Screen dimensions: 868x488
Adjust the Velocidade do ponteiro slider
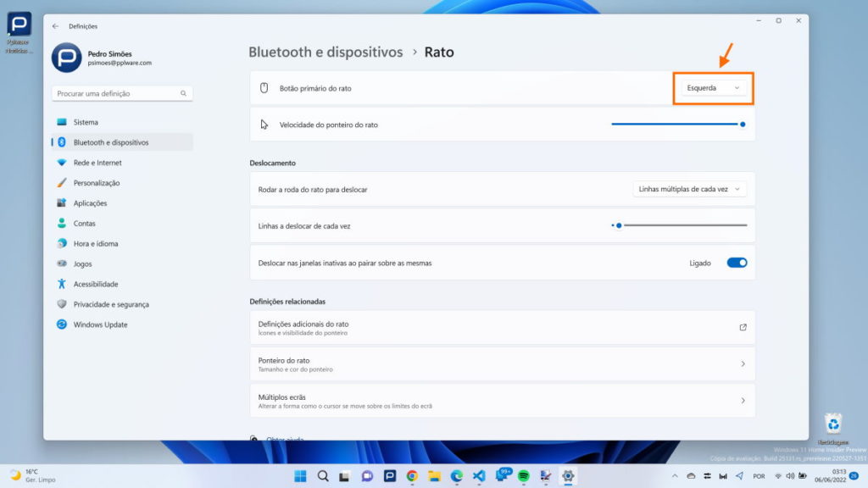(742, 124)
